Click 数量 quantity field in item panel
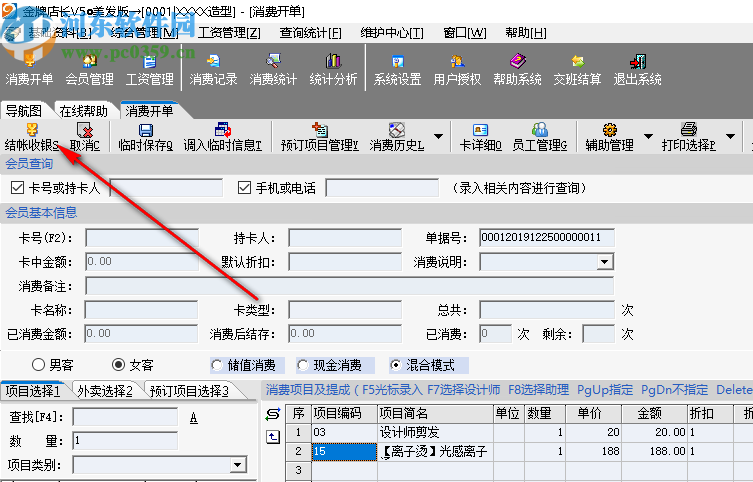Screen dimensions: 753x482 [x=125, y=441]
